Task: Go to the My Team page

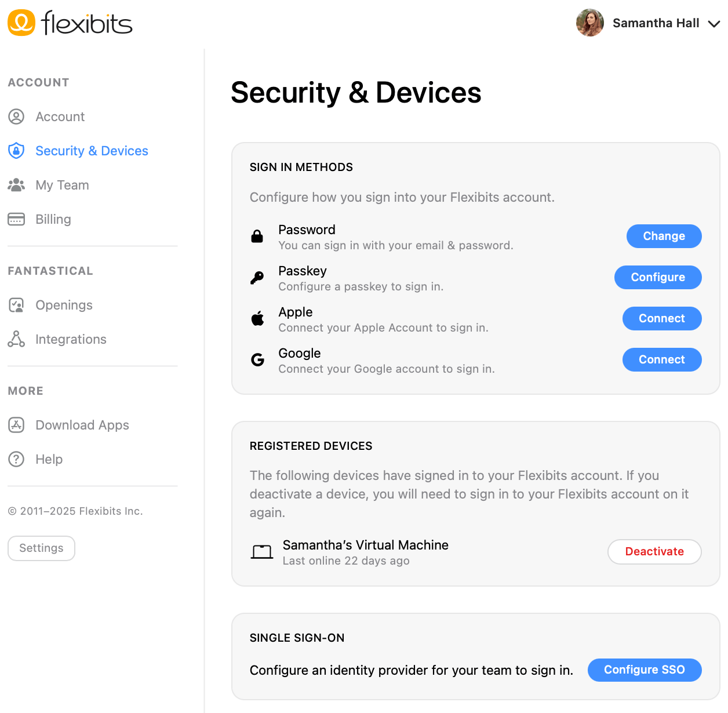Action: [62, 185]
